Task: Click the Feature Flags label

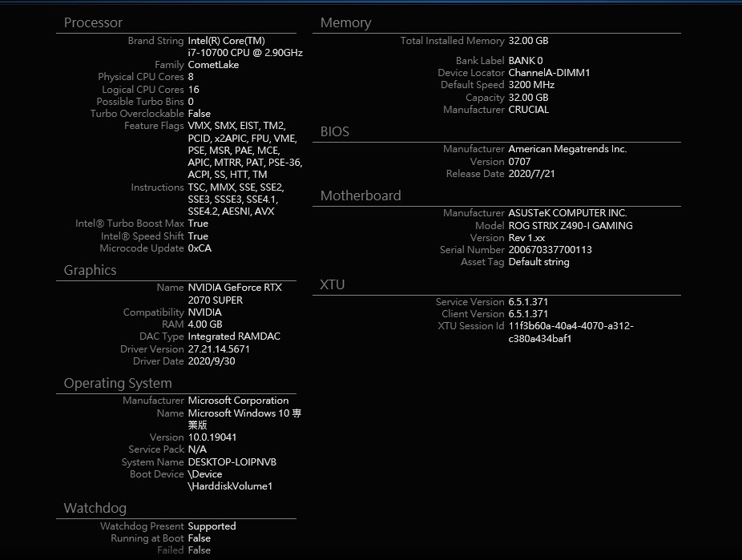Action: [x=154, y=126]
